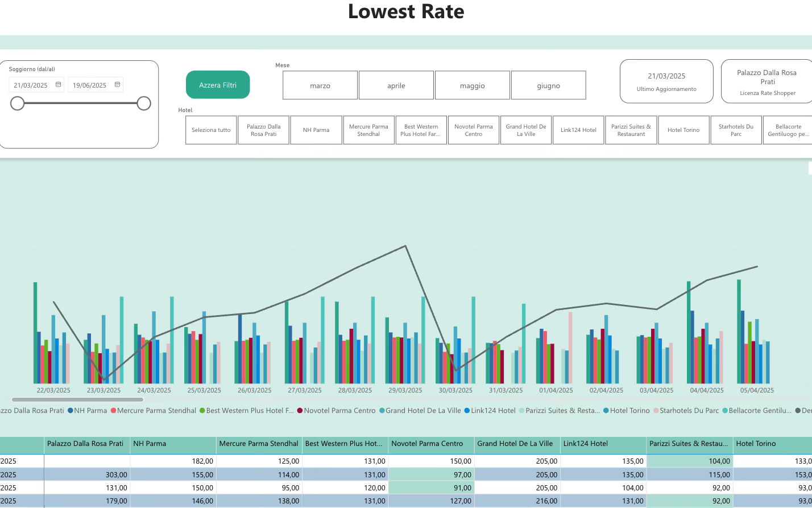
Task: Select Starhotels Du Parc in the chart legend
Action: tap(686, 411)
